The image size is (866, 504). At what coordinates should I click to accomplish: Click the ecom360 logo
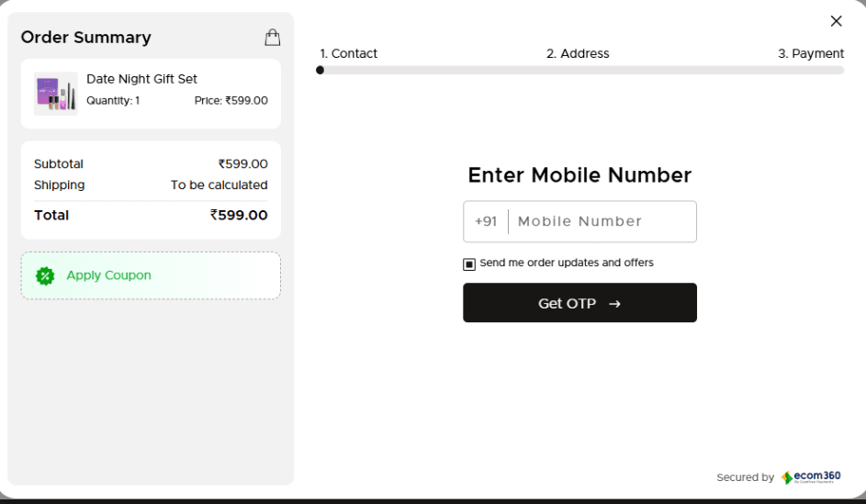811,477
